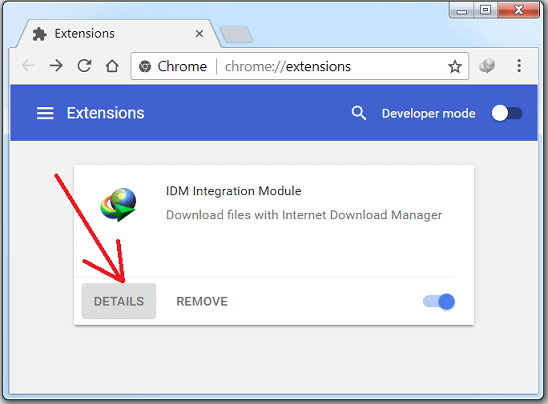Maximize the Chrome window

point(485,10)
